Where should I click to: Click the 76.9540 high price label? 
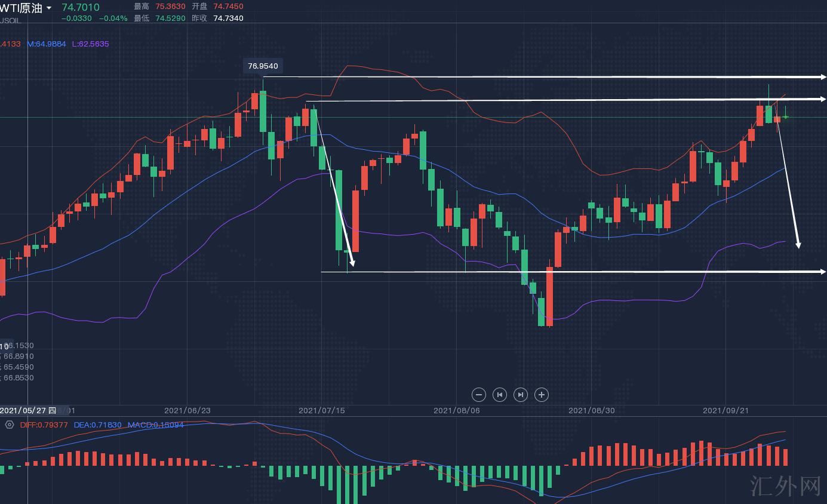[263, 66]
